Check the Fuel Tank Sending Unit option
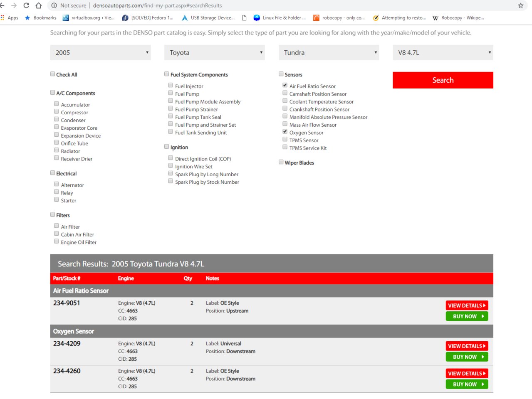532x399 pixels. (x=171, y=132)
